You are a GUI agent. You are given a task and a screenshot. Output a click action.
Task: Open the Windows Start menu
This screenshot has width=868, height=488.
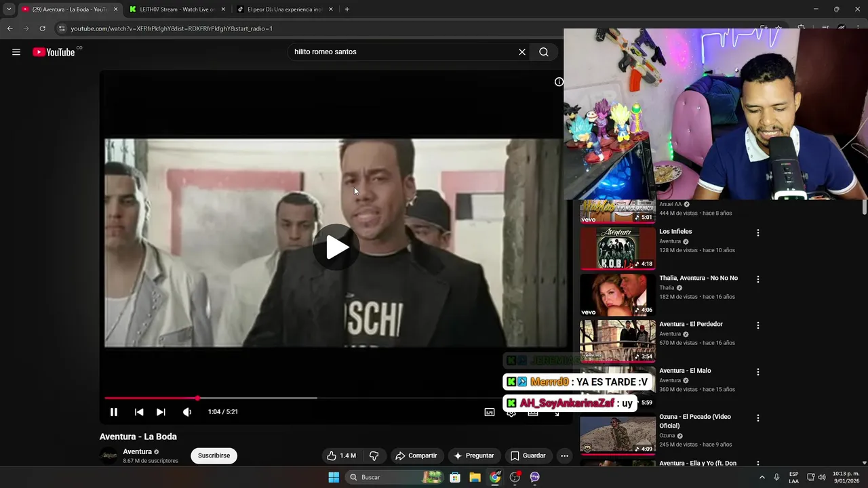pos(334,478)
